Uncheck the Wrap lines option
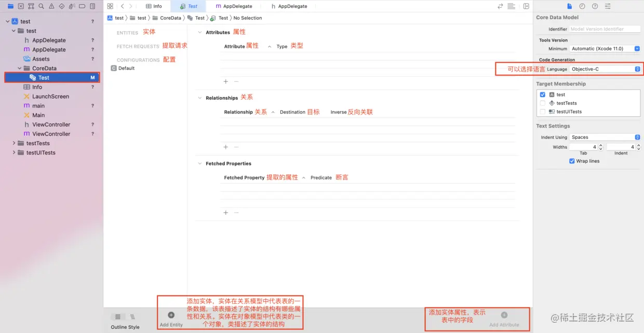The width and height of the screenshot is (644, 333). pos(572,161)
